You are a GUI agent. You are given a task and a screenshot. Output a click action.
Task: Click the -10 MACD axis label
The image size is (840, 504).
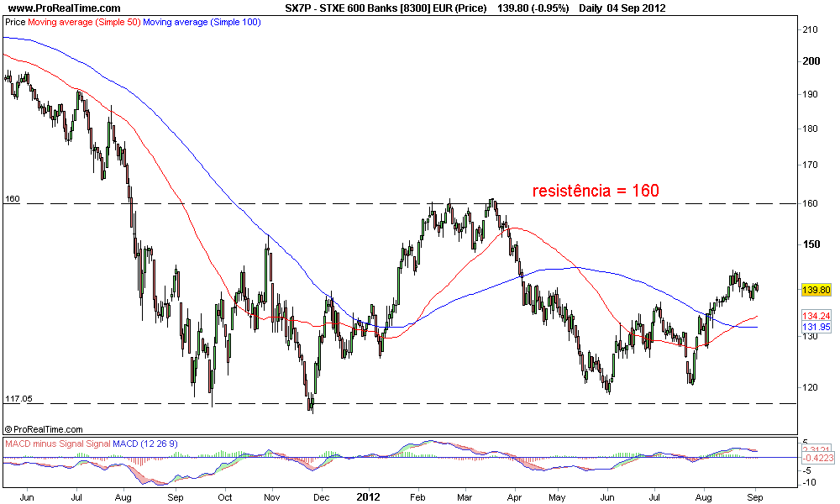[810, 482]
